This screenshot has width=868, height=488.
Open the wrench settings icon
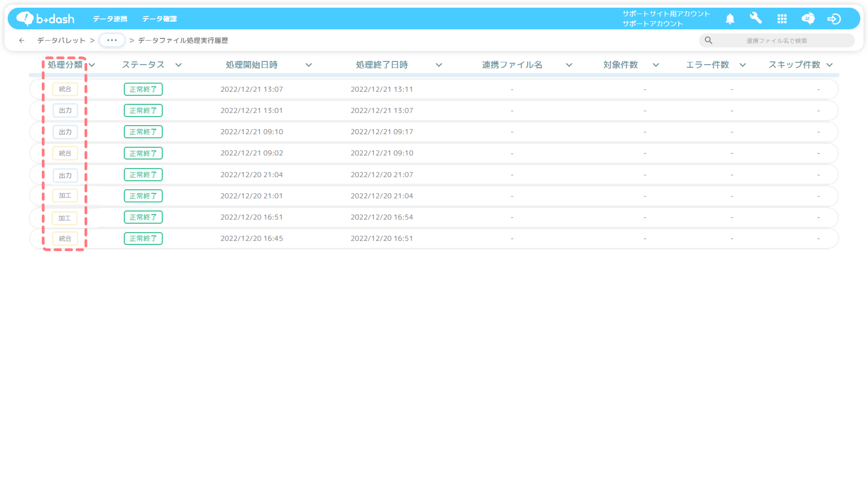tap(755, 18)
